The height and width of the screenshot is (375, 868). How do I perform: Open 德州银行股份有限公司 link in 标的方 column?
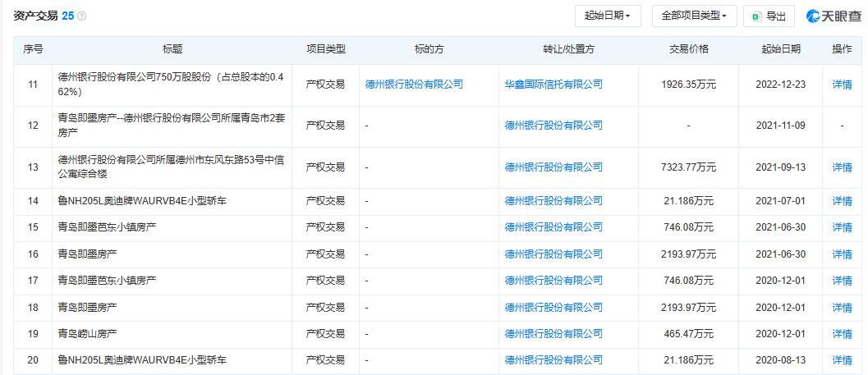(x=414, y=84)
